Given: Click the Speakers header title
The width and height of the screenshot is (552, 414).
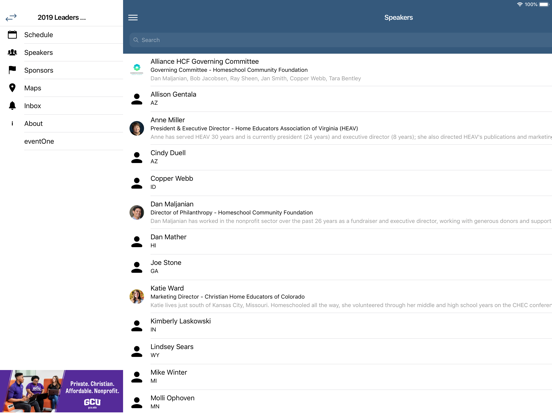Looking at the screenshot, I should [399, 18].
